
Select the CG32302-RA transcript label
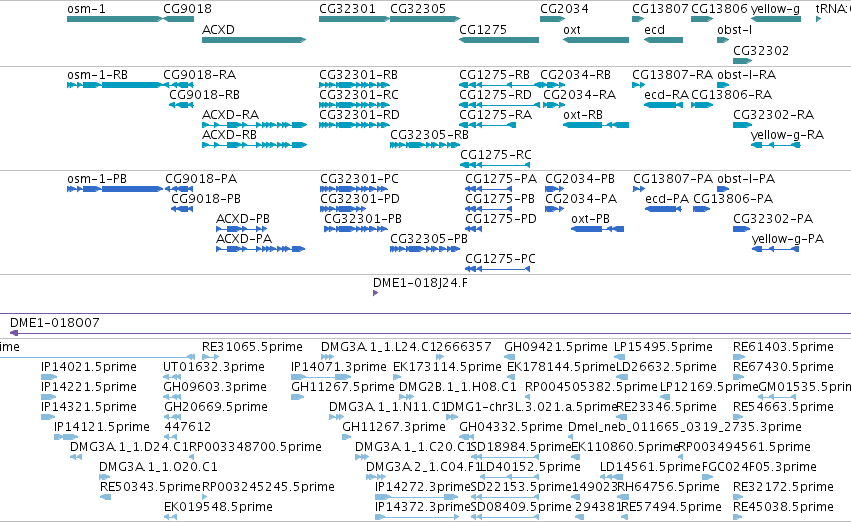773,115
